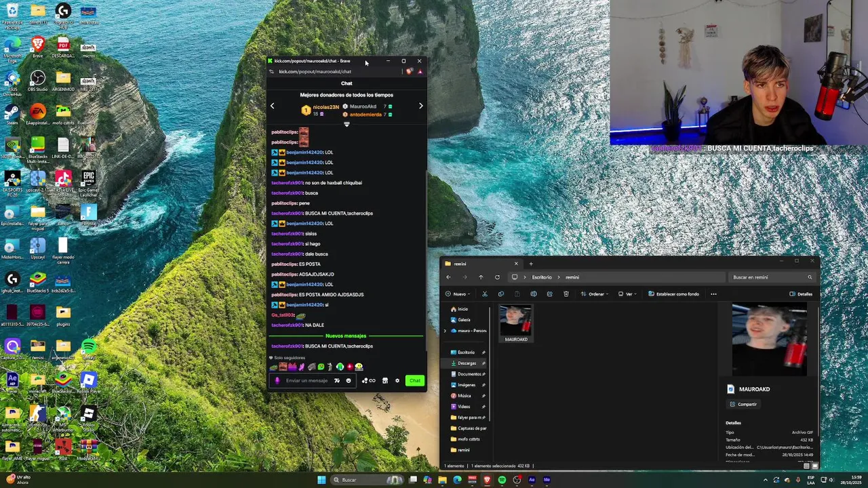
Task: Toggle the Detalles pane in Explorer
Action: [801, 294]
